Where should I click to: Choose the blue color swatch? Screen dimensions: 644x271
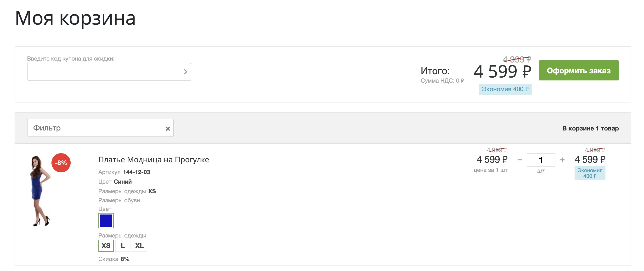(106, 220)
